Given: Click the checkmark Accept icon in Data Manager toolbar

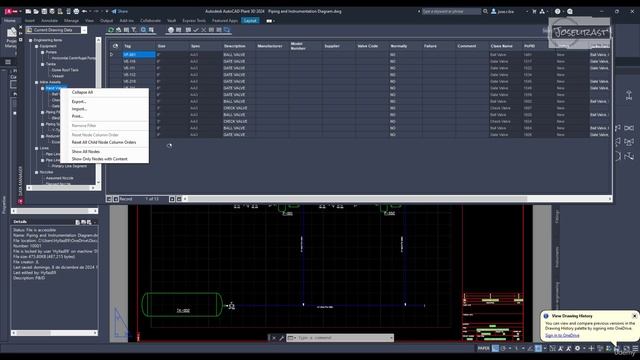Looking at the screenshot, I should click(x=196, y=30).
